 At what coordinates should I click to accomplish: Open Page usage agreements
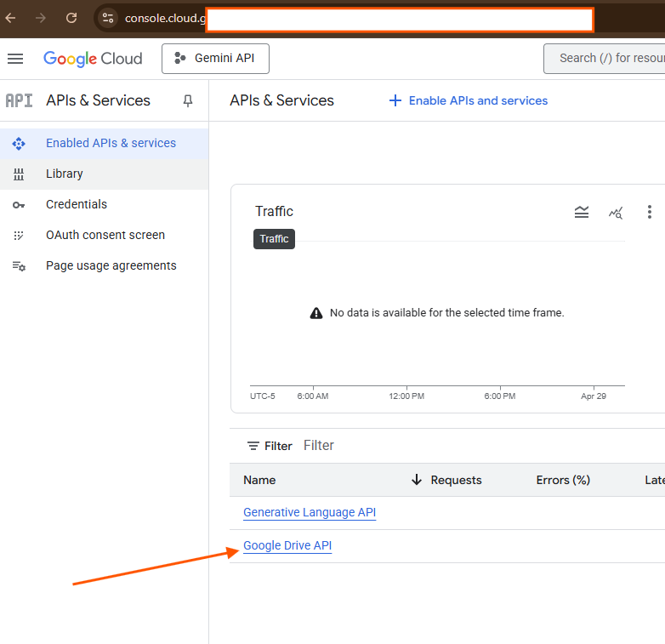(x=105, y=265)
